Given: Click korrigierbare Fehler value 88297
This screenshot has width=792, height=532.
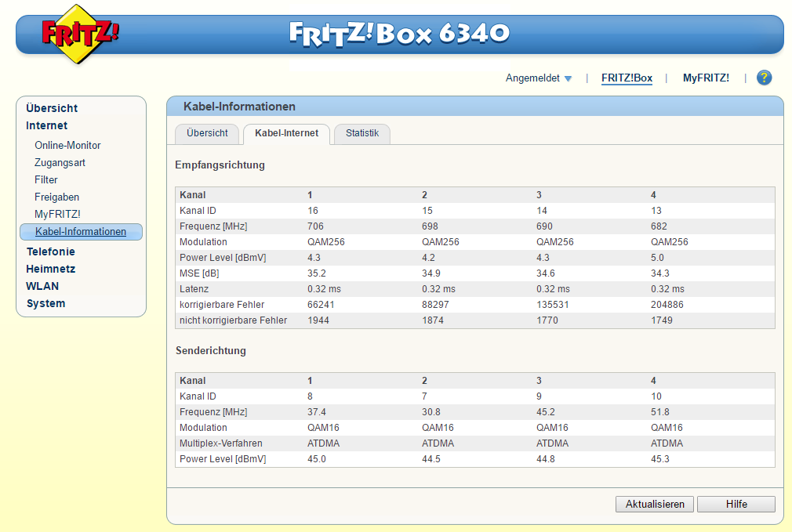Looking at the screenshot, I should coord(435,304).
